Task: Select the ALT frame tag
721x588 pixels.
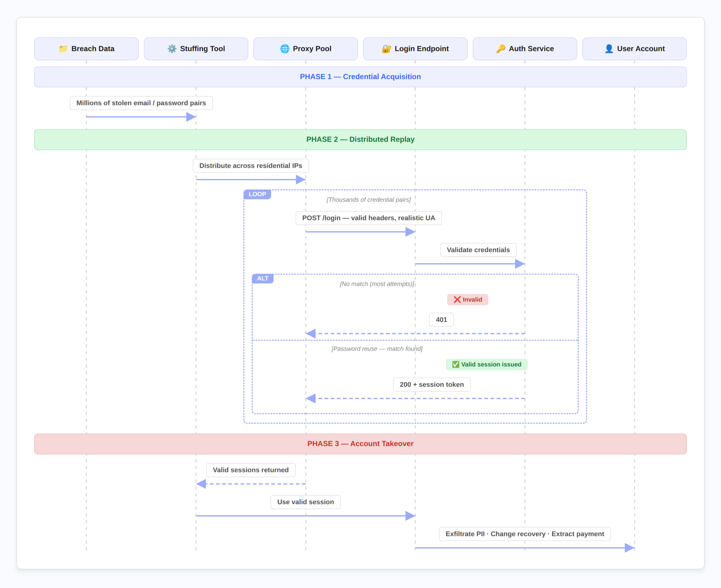Action: 262,278
